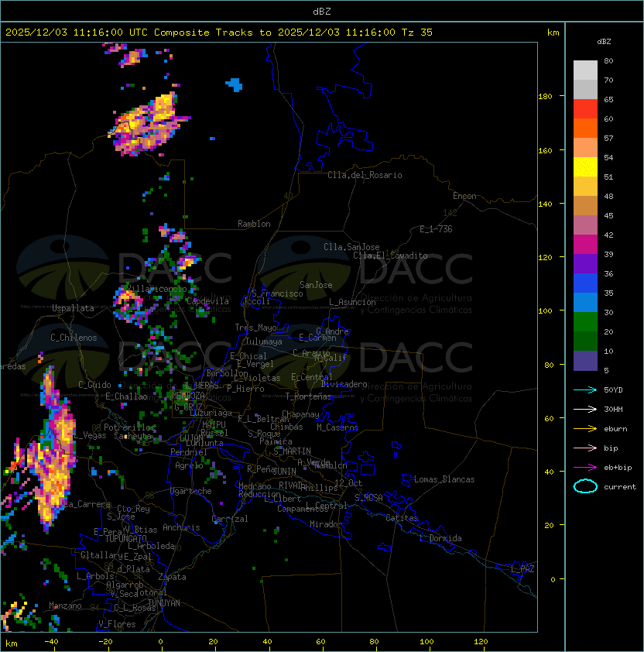Click the '180' km tick on right axis

pyautogui.click(x=545, y=97)
